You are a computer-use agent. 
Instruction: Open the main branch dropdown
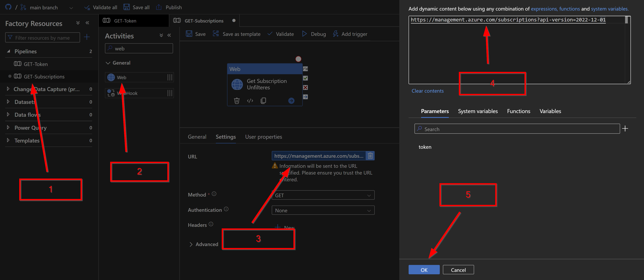(46, 7)
